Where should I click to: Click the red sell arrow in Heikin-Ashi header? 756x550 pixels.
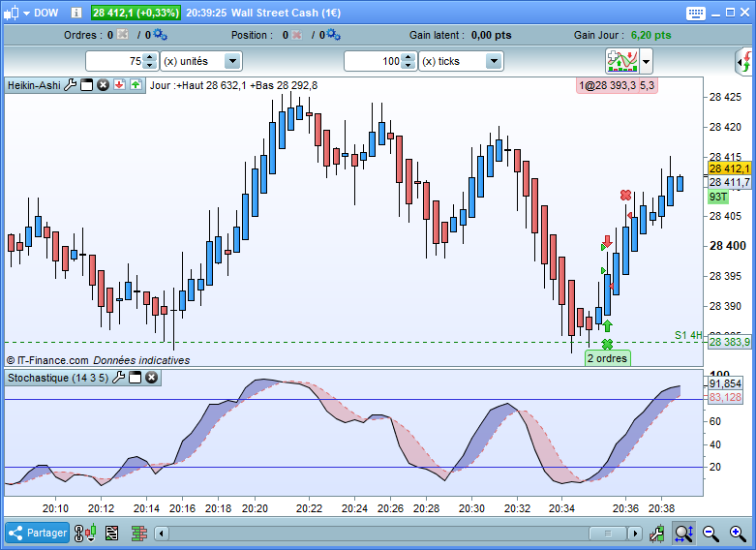(120, 85)
